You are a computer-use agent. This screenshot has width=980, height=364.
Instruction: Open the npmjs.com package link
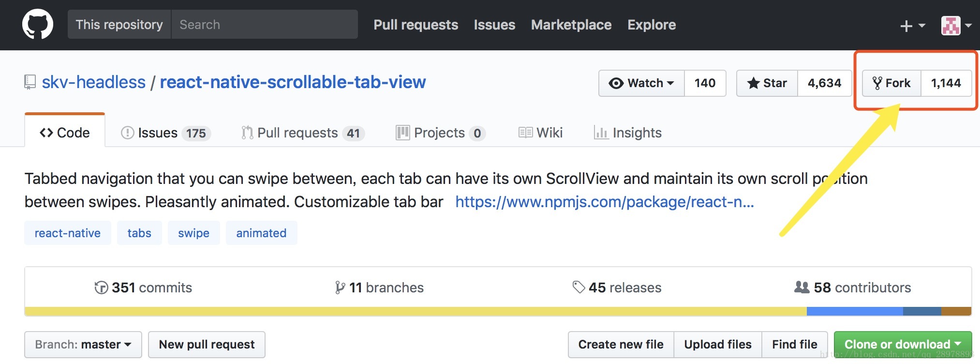point(605,202)
